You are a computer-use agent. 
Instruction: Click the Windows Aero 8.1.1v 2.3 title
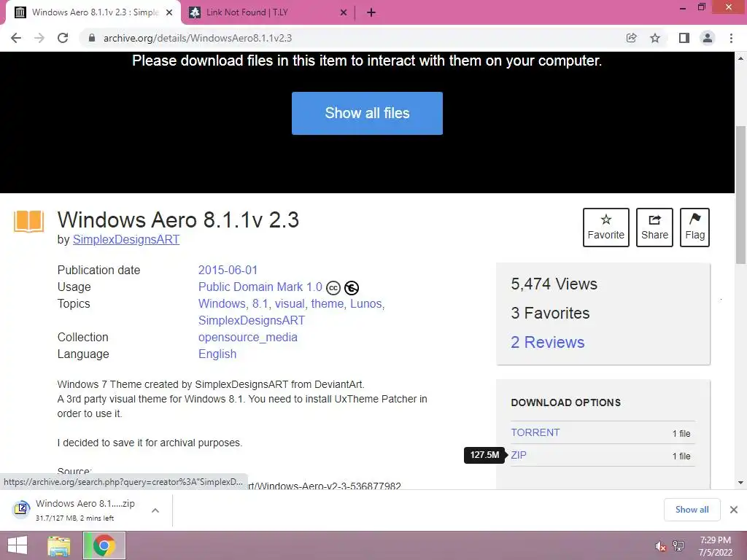pos(178,219)
